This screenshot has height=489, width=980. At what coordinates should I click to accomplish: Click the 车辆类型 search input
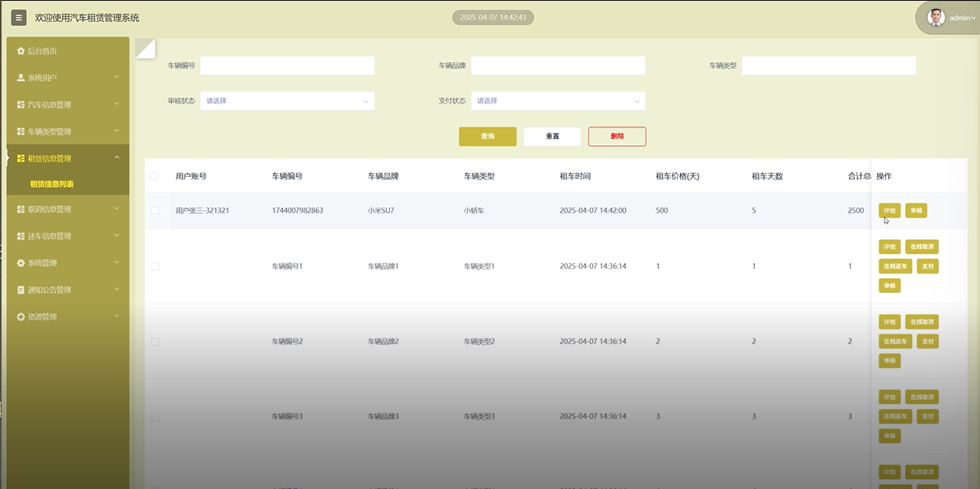tap(829, 66)
